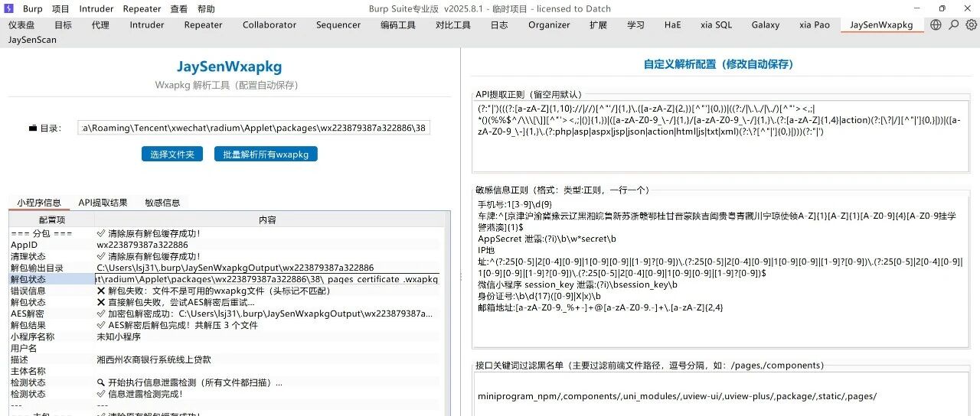Switch to the 学习 tab
The width and height of the screenshot is (980, 416).
click(x=635, y=24)
